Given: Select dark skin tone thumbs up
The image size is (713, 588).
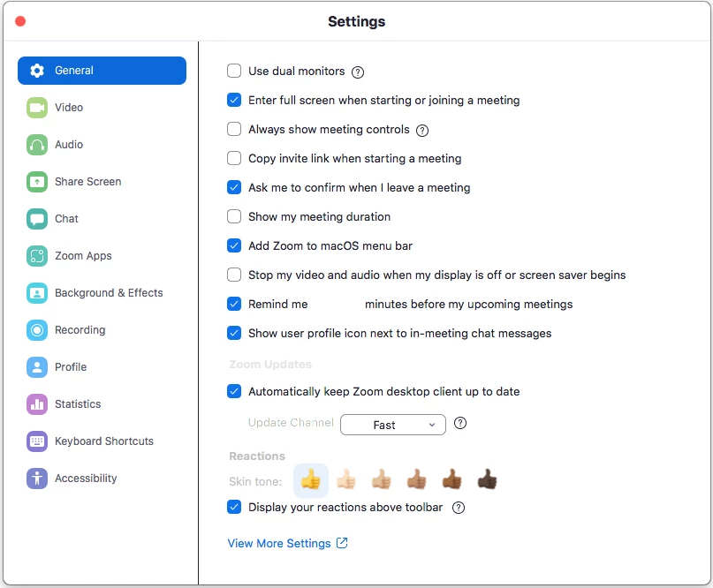Looking at the screenshot, I should pyautogui.click(x=487, y=479).
